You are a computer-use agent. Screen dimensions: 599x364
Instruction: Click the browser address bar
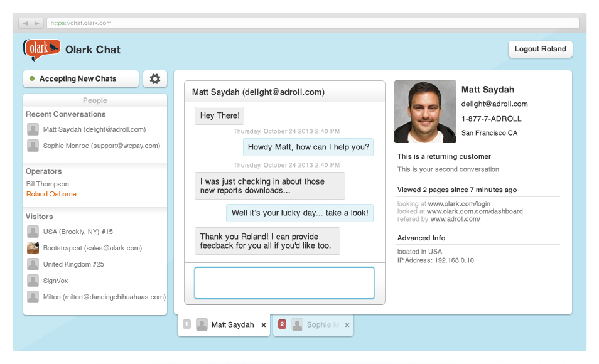pyautogui.click(x=312, y=23)
